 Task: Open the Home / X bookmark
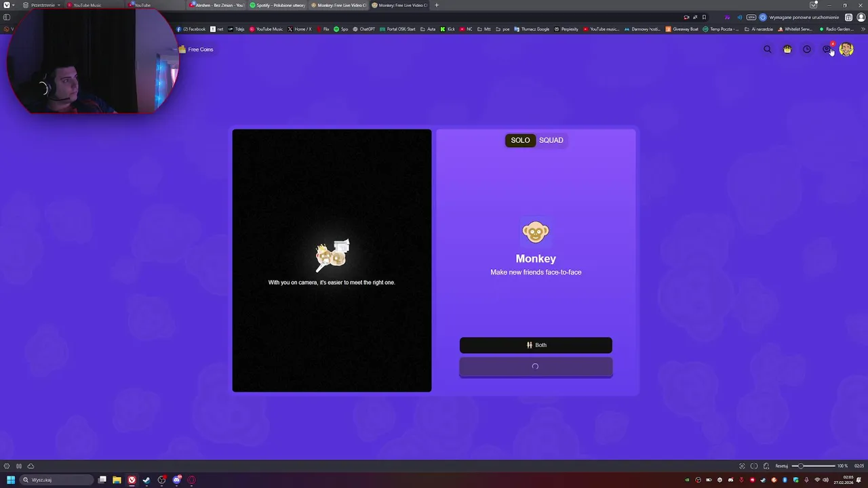click(300, 29)
